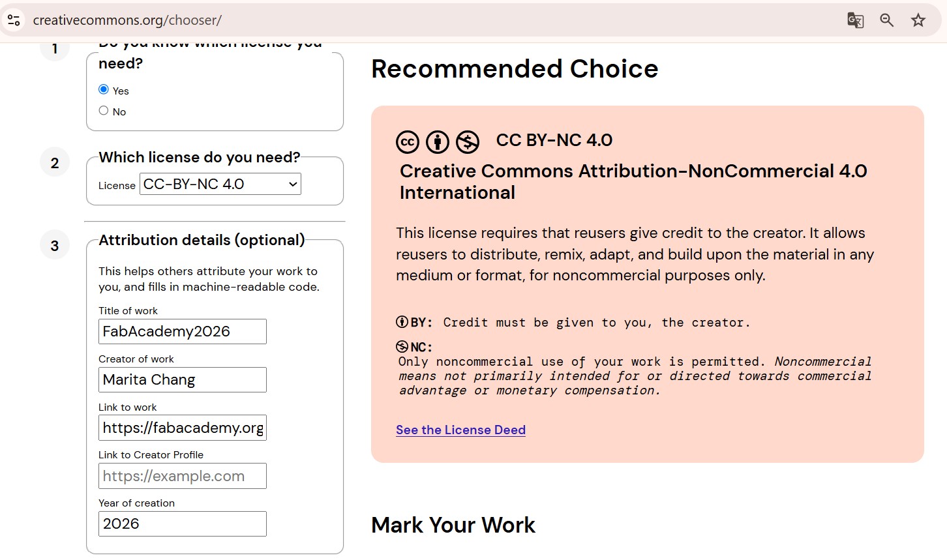947x560 pixels.
Task: Click the 'This license requires that reusers' paragraph
Action: [x=635, y=254]
